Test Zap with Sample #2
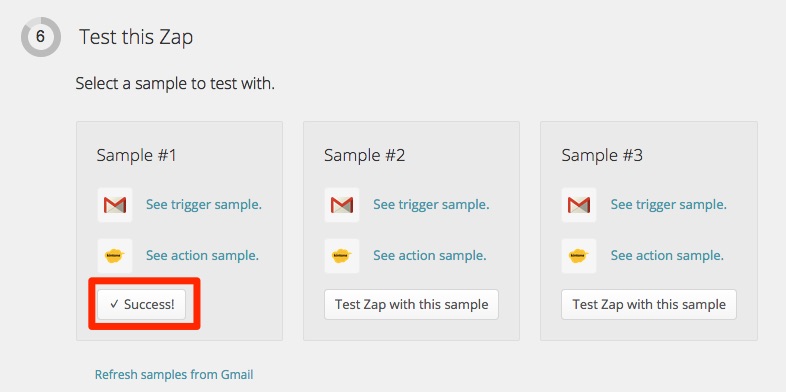The width and height of the screenshot is (786, 392). coord(412,304)
